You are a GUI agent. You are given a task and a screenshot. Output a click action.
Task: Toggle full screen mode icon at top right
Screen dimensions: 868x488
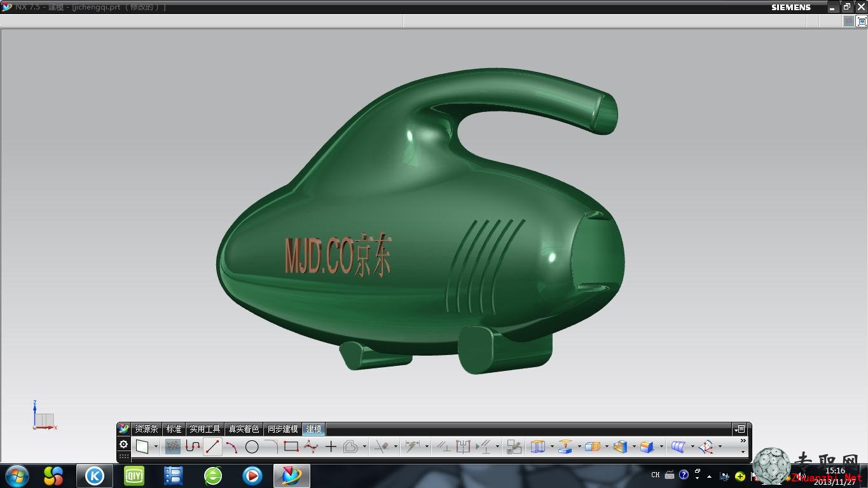point(862,21)
